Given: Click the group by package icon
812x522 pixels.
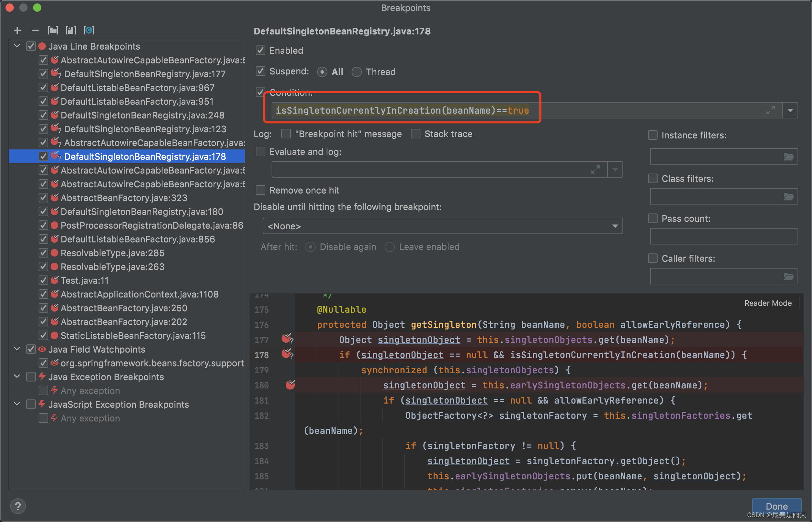Looking at the screenshot, I should coord(53,31).
